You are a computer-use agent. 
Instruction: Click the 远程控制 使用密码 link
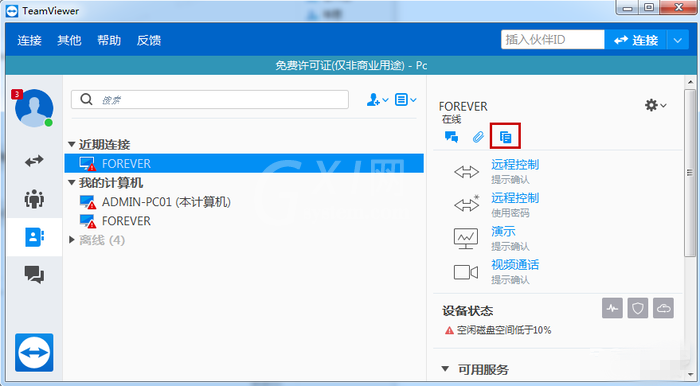pyautogui.click(x=515, y=198)
